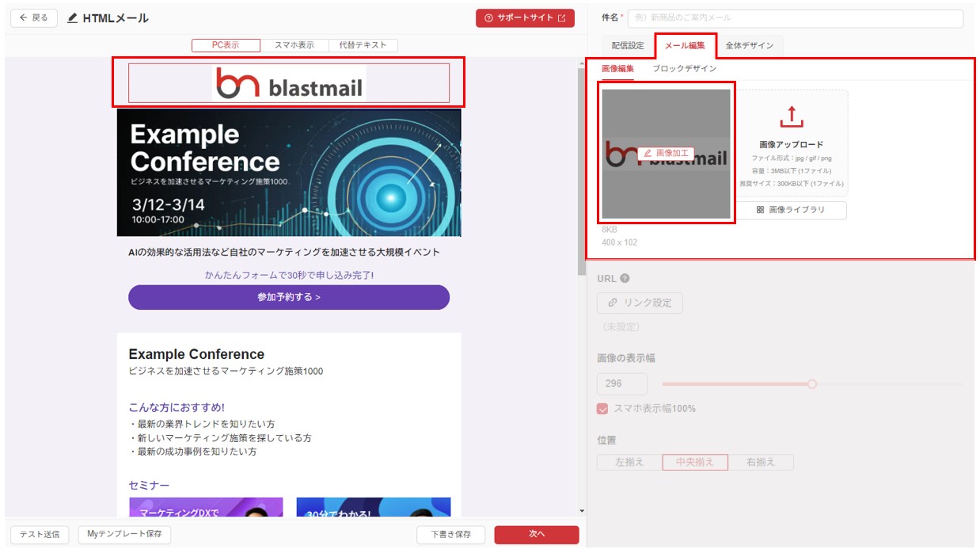Screen dimensions: 980x553
Task: Open the 配信設定 tab
Action: [628, 45]
